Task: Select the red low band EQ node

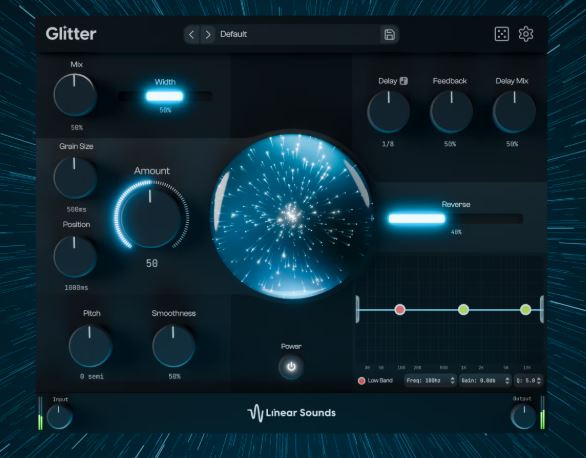Action: pos(400,309)
